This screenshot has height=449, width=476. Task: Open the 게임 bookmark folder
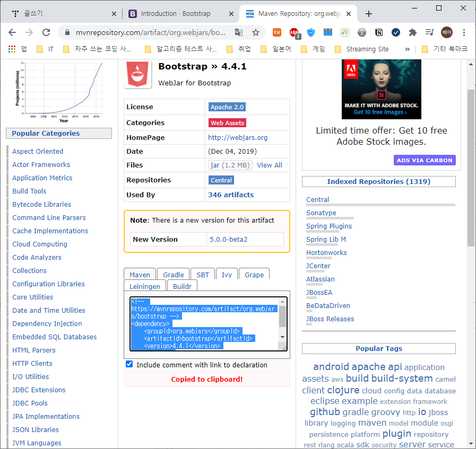(x=313, y=49)
